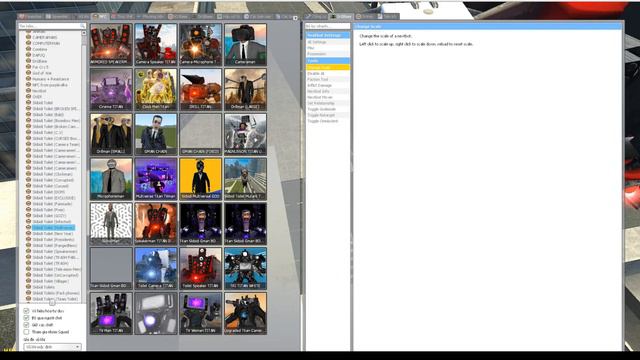Image resolution: width=640 pixels, height=360 pixels.
Task: Spawn the TV Woman TITAN NPC
Action: [200, 313]
